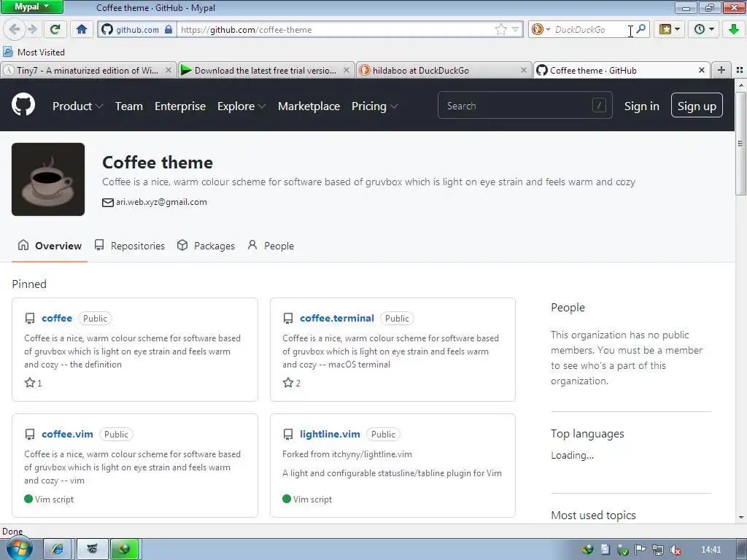Open downloads with the green arrow
Image resolution: width=747 pixels, height=560 pixels.
point(734,29)
